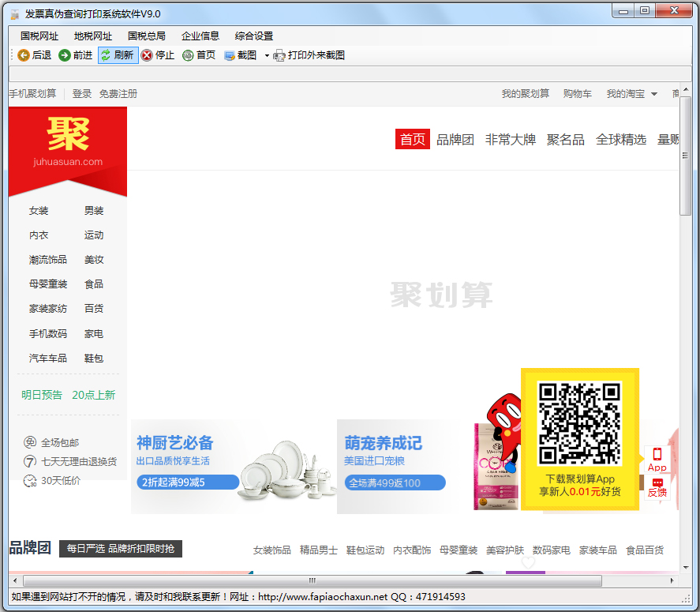The height and width of the screenshot is (612, 700).
Task: Open 我的聚划算 link
Action: (526, 94)
